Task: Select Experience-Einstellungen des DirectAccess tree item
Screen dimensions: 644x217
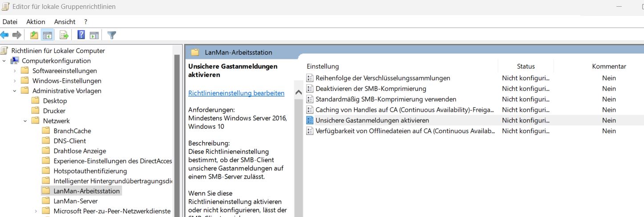Action: 113,161
